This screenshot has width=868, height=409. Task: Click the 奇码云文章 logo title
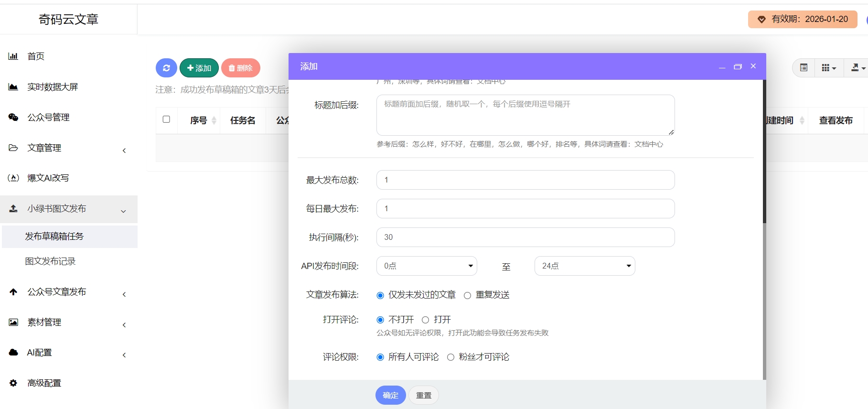[x=68, y=19]
